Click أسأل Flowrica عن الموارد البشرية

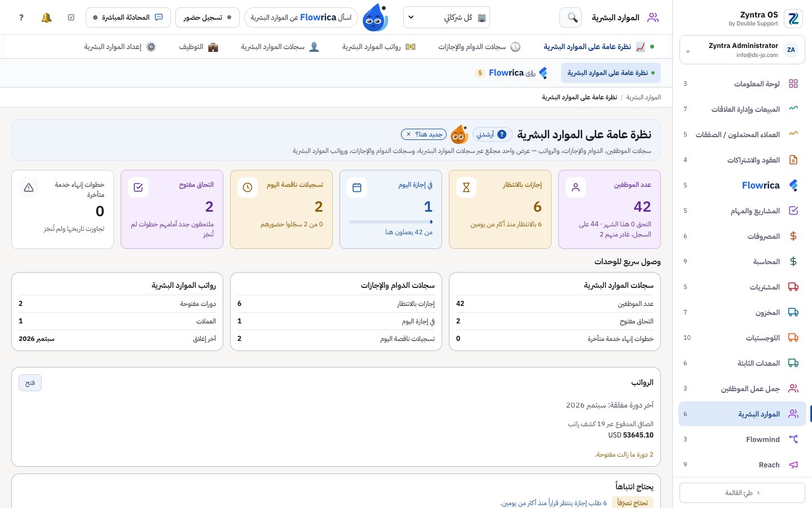click(x=301, y=17)
